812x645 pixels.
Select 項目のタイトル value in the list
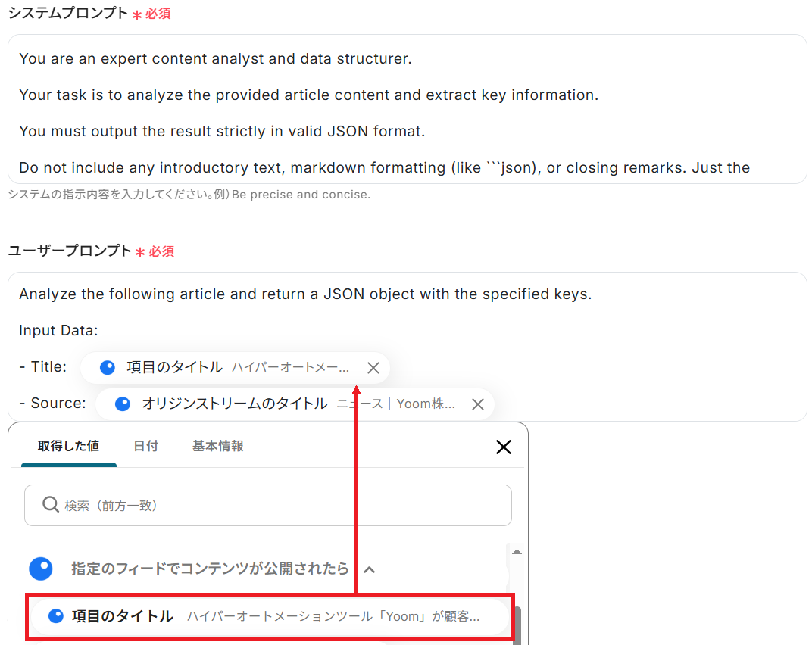pos(270,616)
